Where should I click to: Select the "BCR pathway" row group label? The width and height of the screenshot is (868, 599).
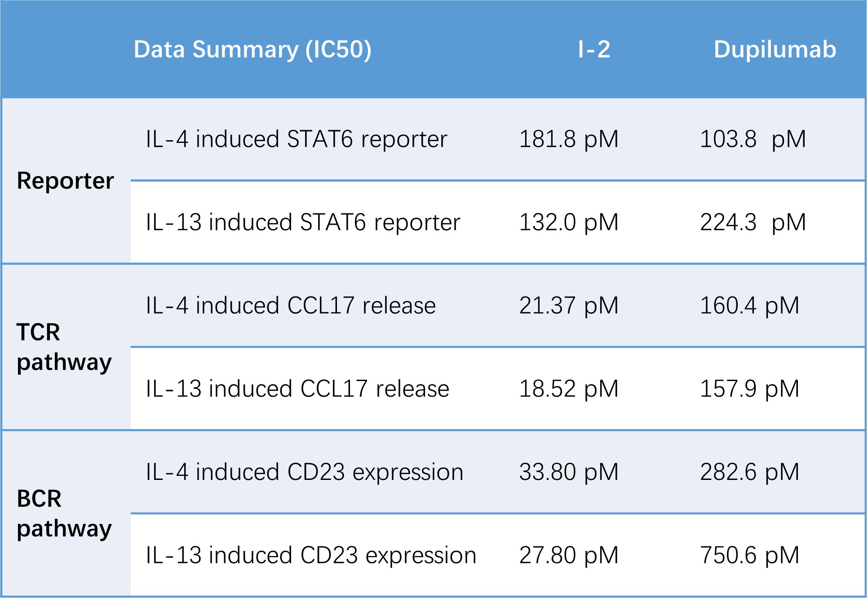coord(64,513)
